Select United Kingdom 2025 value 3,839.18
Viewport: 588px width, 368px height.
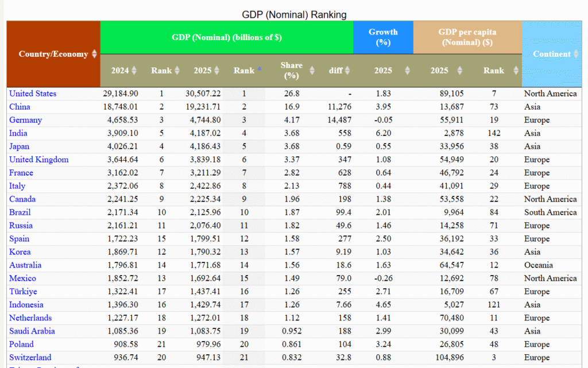[205, 160]
